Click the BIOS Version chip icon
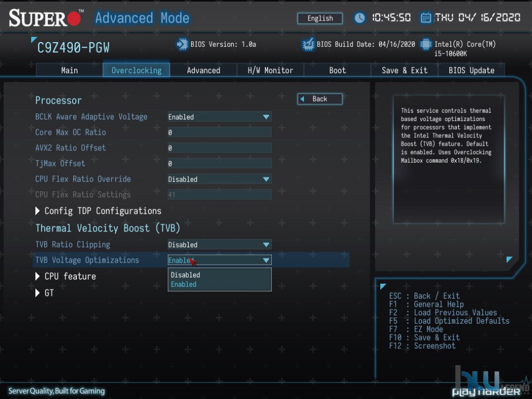Screen dimensions: 532x399 coord(182,44)
